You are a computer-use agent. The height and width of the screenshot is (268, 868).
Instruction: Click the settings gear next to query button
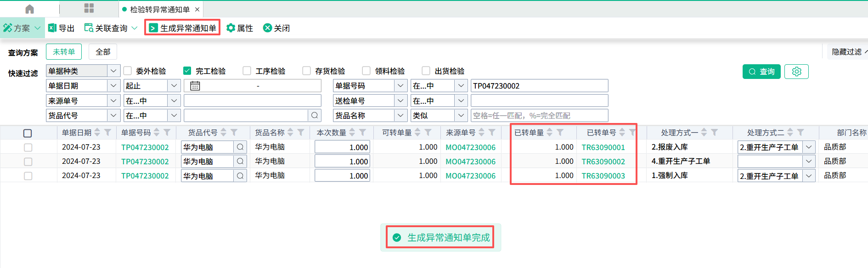click(x=796, y=72)
